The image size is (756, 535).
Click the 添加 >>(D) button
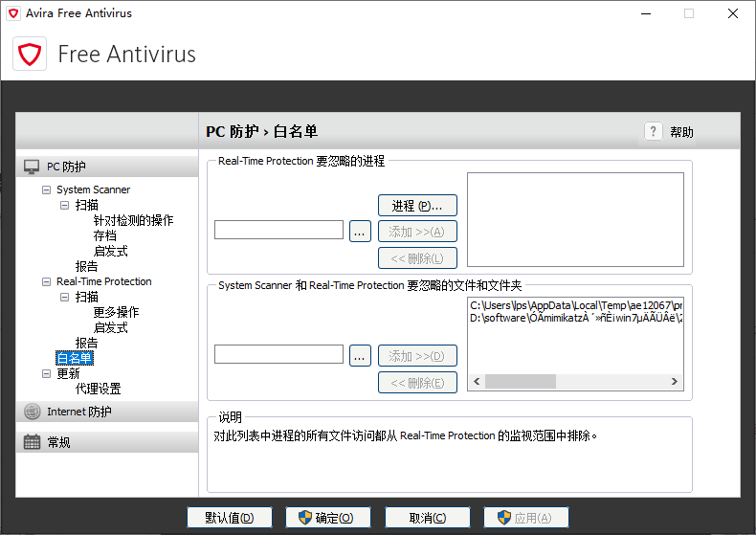[x=417, y=356]
